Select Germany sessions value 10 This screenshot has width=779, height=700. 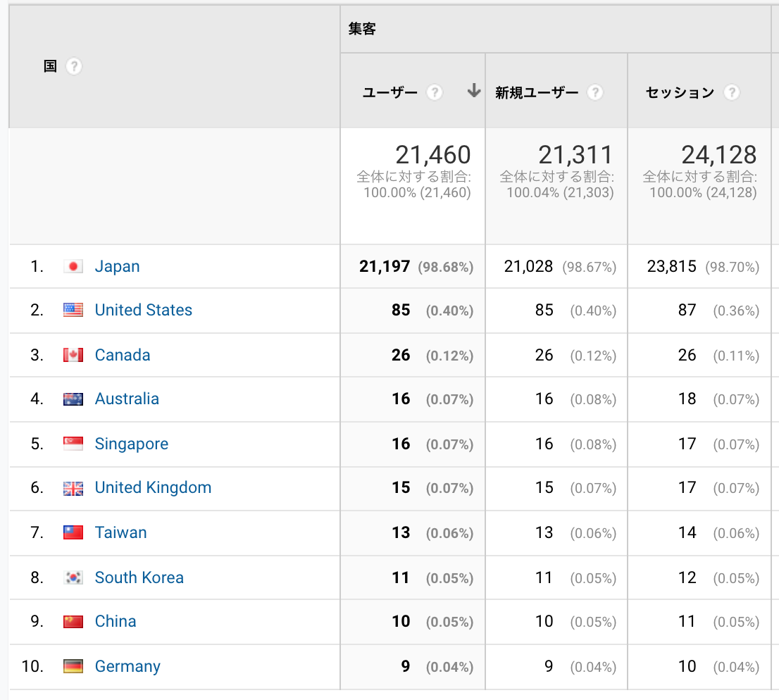687,666
